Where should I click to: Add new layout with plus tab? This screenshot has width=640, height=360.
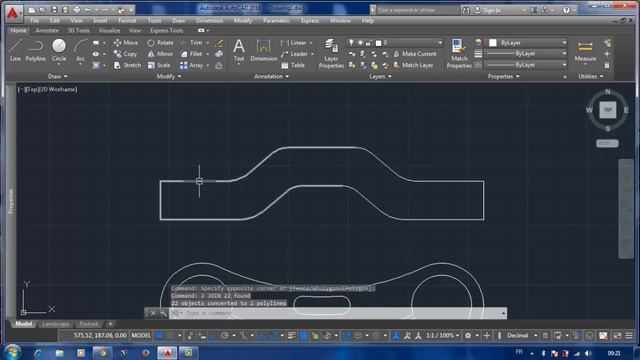coord(110,324)
